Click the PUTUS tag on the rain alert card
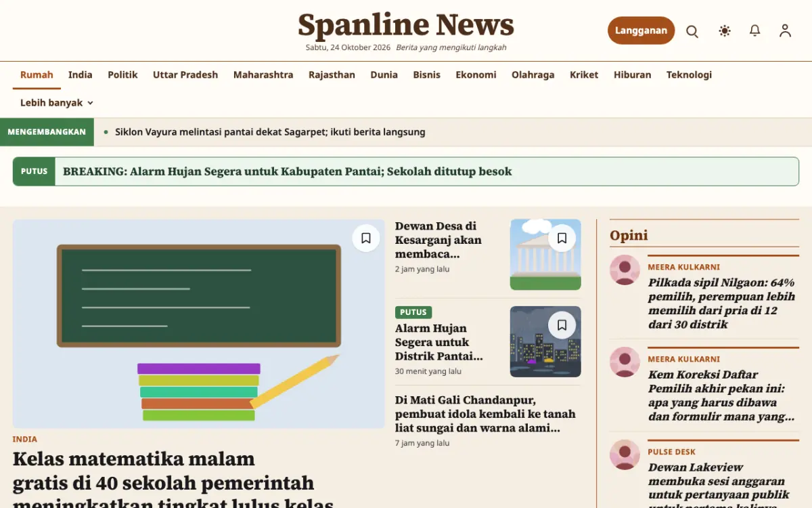The height and width of the screenshot is (508, 812). pyautogui.click(x=413, y=312)
